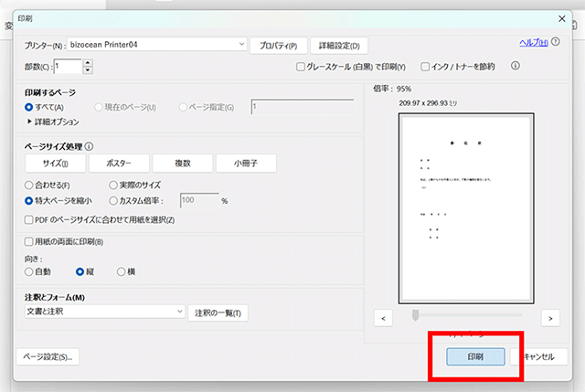Viewport: 585px width, 392px height.
Task: Click the 印刷 print button
Action: pyautogui.click(x=475, y=357)
